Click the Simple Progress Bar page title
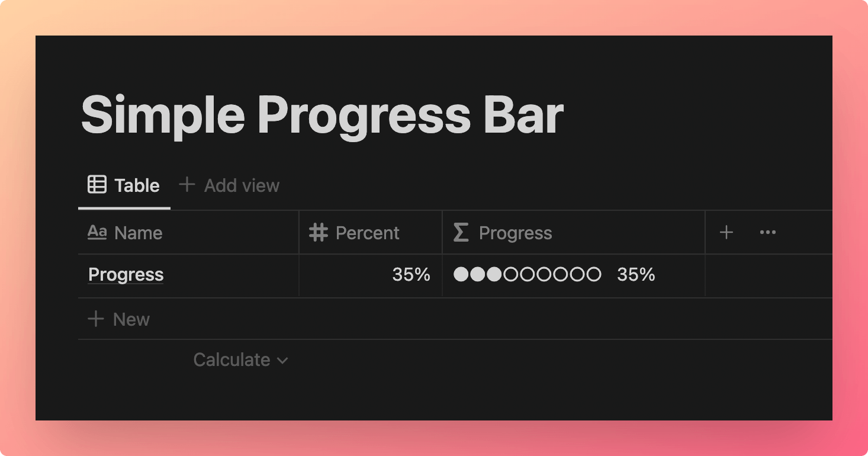This screenshot has width=868, height=456. [322, 115]
